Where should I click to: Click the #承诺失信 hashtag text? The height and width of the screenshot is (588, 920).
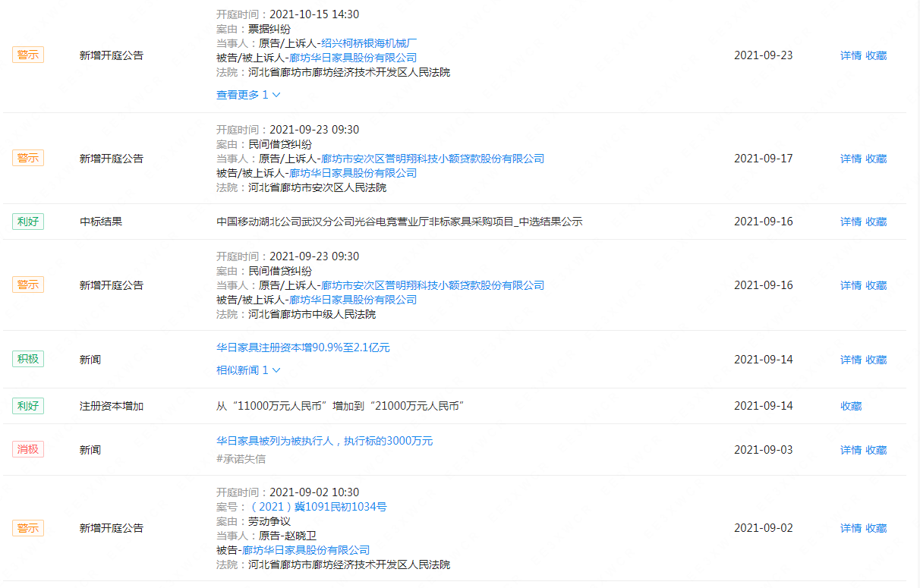point(241,459)
